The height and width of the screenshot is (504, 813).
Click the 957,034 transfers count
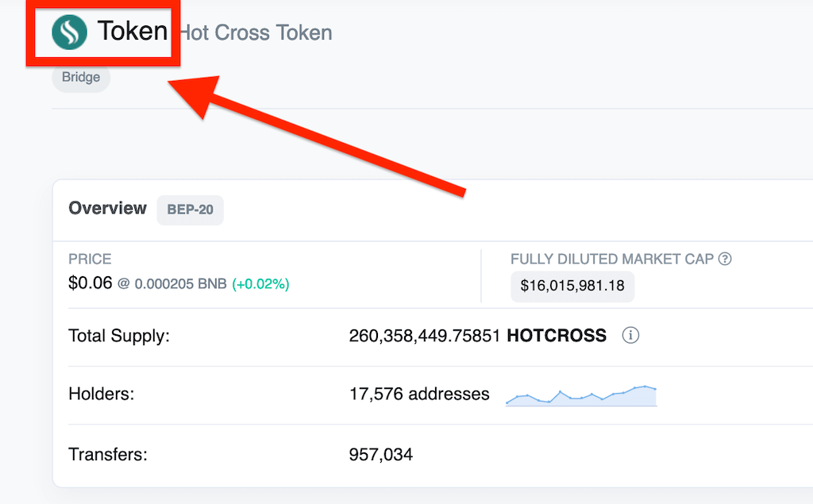point(381,455)
